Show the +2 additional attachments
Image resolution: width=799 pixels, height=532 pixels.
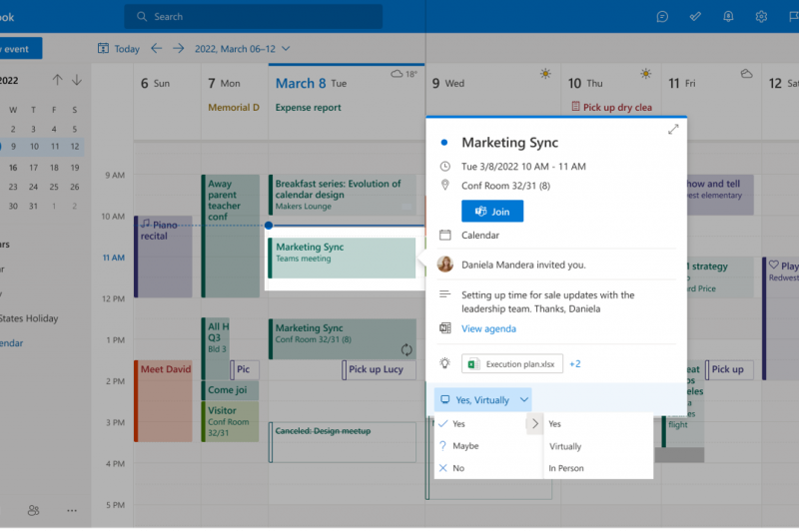(x=575, y=364)
